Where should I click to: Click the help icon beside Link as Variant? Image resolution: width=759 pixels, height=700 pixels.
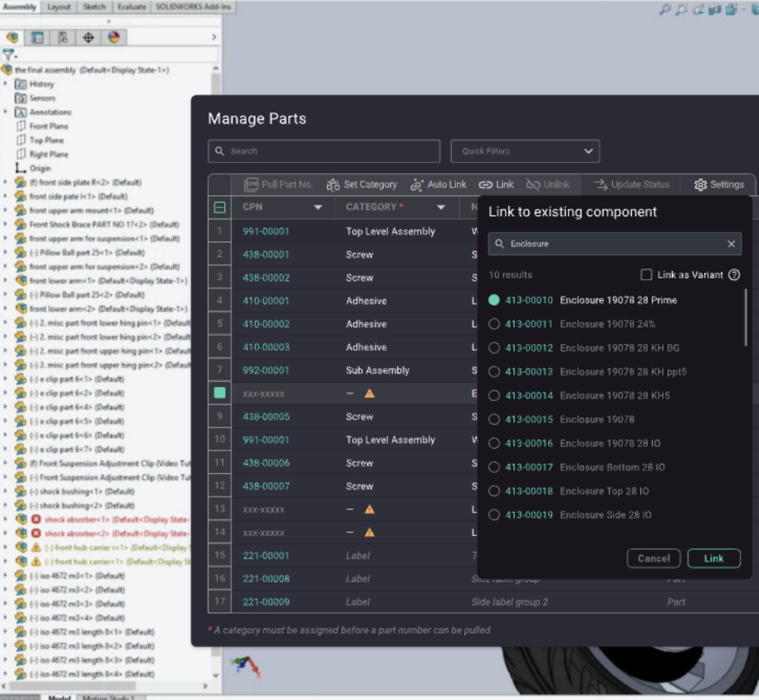pos(734,275)
